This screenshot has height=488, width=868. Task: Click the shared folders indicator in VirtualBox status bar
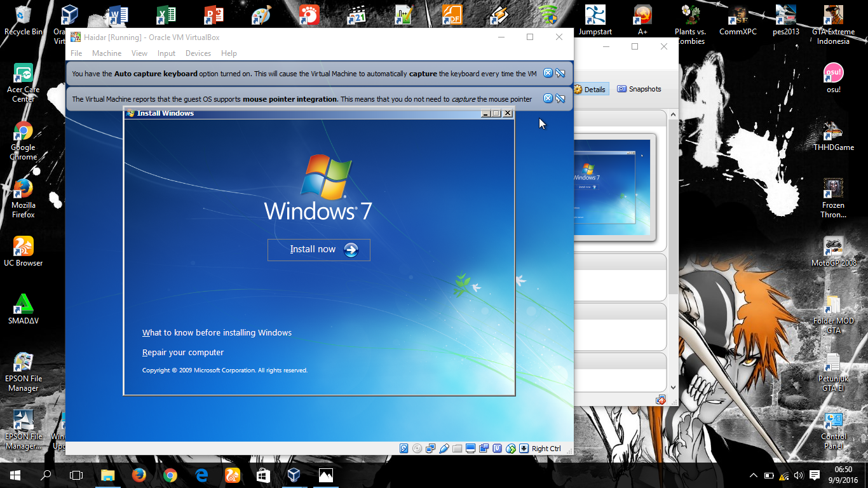457,449
